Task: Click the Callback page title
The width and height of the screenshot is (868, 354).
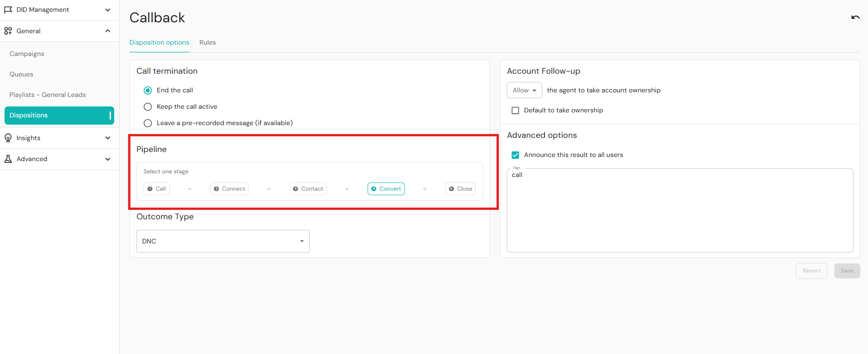Action: pyautogui.click(x=157, y=18)
